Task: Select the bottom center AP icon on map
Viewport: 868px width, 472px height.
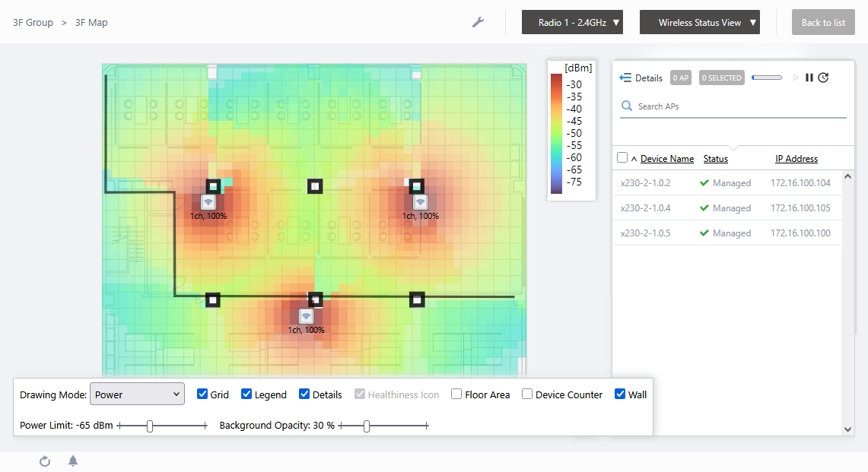Action: pyautogui.click(x=306, y=316)
